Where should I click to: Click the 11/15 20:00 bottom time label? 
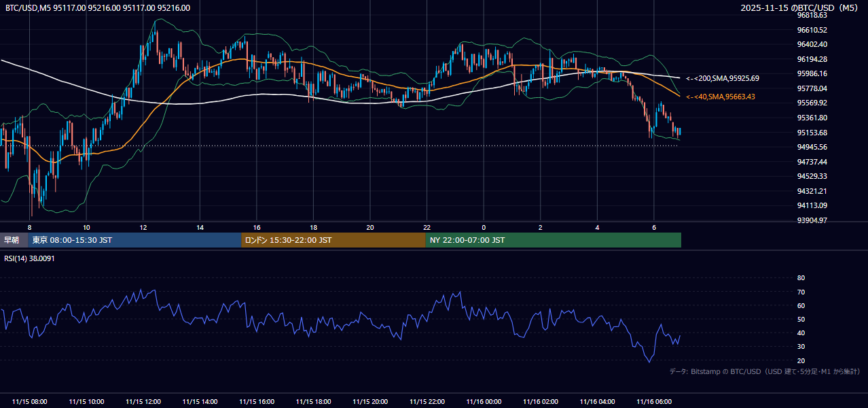[x=370, y=402]
